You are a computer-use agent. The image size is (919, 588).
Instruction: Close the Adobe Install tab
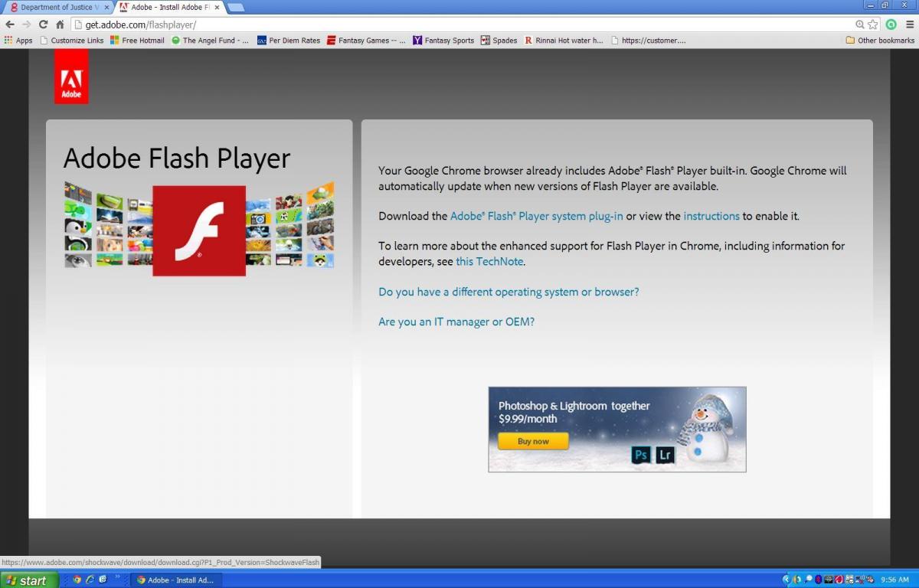click(215, 7)
